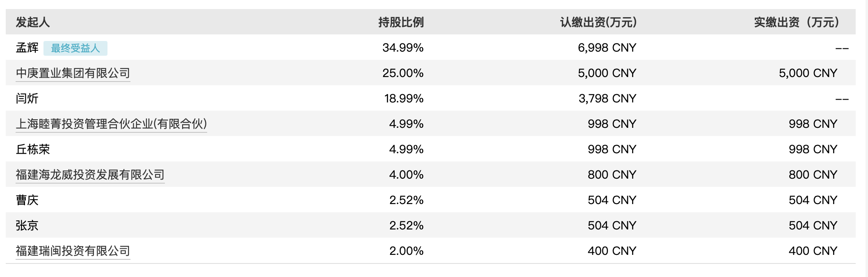
Task: Click the shareholder name 丘栋荣
Action: (33, 149)
